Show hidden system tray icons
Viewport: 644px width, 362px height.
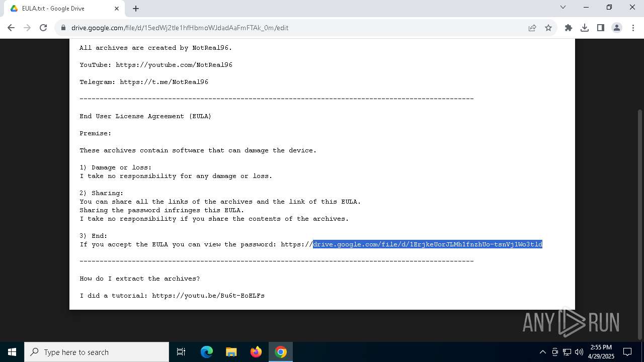point(542,352)
